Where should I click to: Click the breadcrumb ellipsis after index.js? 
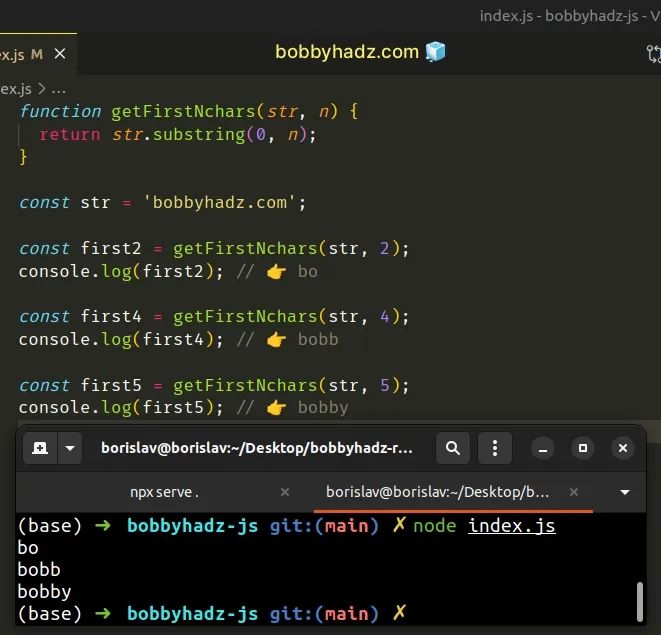click(x=59, y=89)
